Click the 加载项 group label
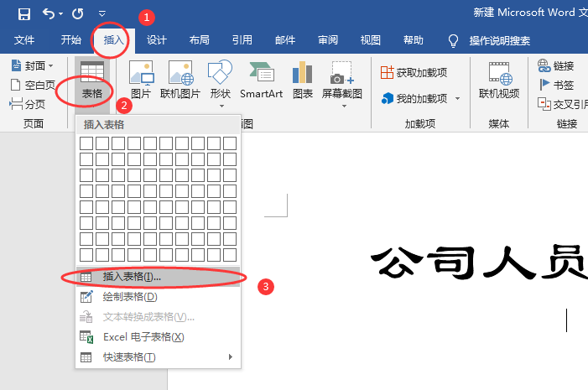The image size is (588, 390). click(420, 123)
